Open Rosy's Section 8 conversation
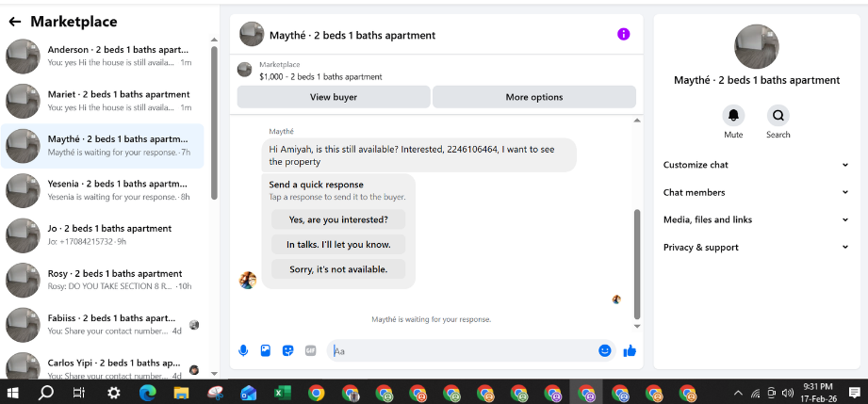 pos(103,280)
